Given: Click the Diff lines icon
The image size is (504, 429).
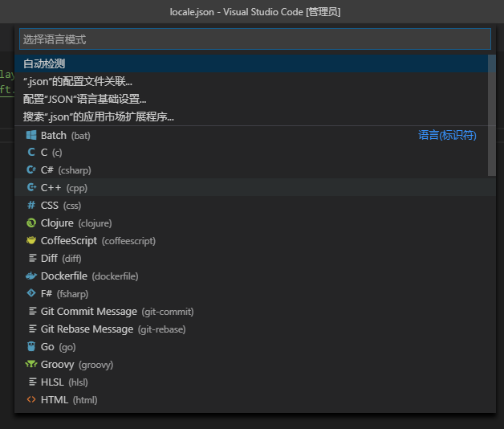Looking at the screenshot, I should point(32,258).
